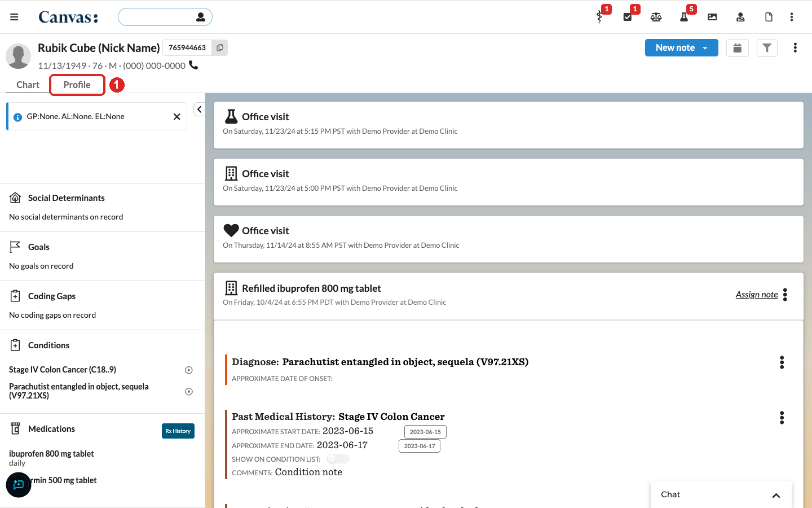
Task: Toggle Show on Condition List switch
Action: click(338, 459)
